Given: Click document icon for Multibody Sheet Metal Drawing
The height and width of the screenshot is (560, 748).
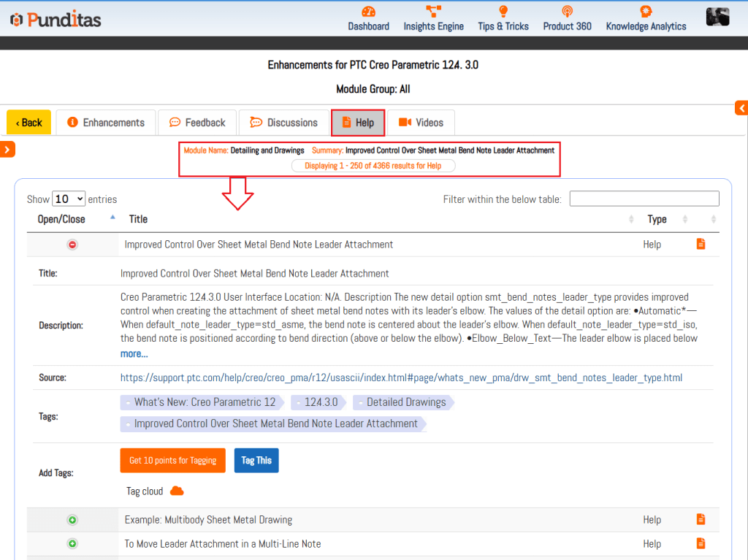Looking at the screenshot, I should point(701,520).
